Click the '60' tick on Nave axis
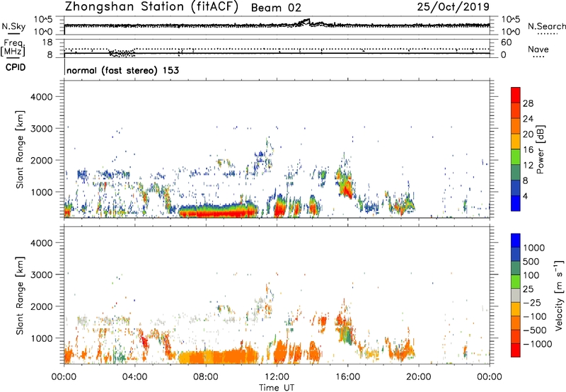566x392 pixels. click(x=506, y=42)
